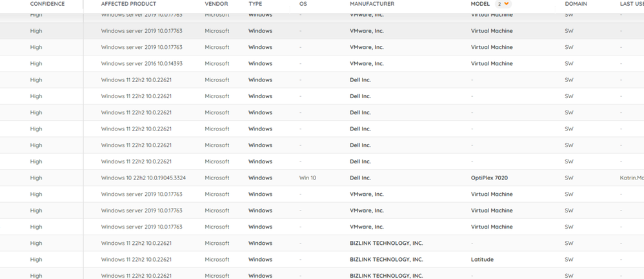Select the Windows server 2016 10.0.14393 row
Screen dimensions: 644x279
coord(141,63)
